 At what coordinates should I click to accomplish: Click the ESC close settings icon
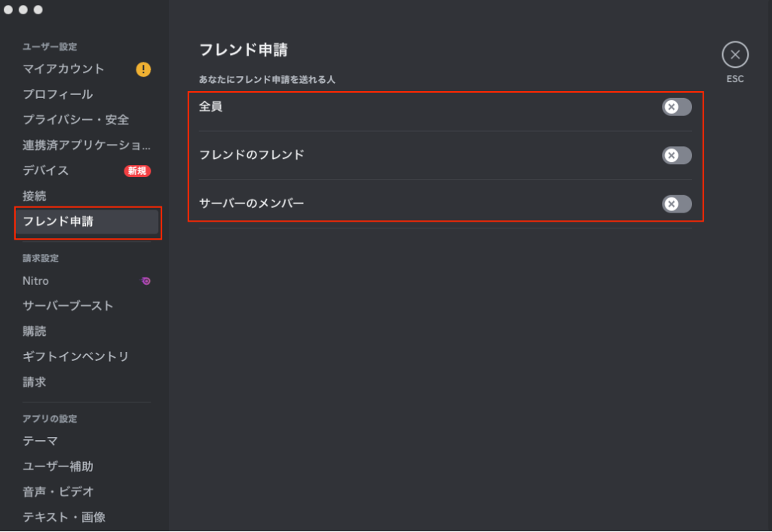click(x=735, y=55)
